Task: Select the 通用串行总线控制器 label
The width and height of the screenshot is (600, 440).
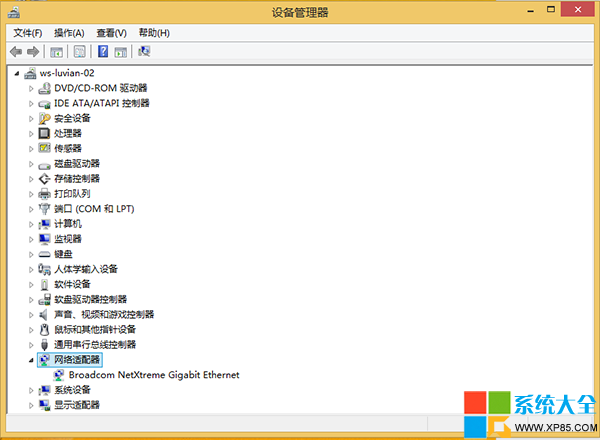Action: tap(95, 345)
